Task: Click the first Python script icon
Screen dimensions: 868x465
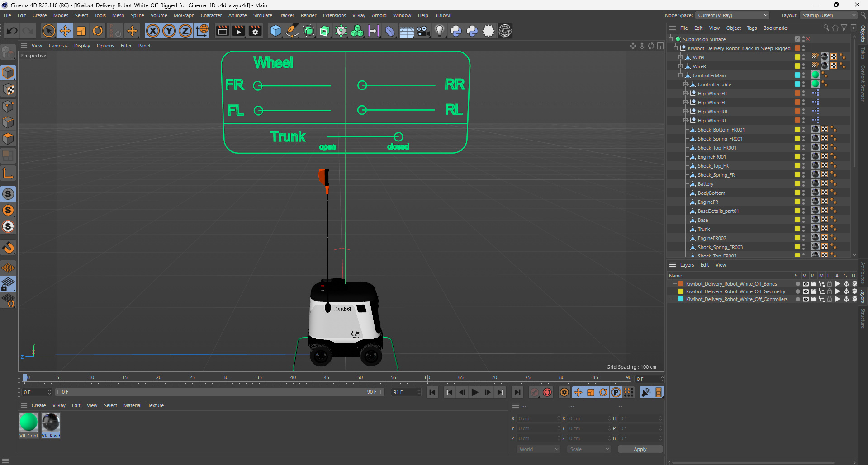Action: click(x=456, y=31)
